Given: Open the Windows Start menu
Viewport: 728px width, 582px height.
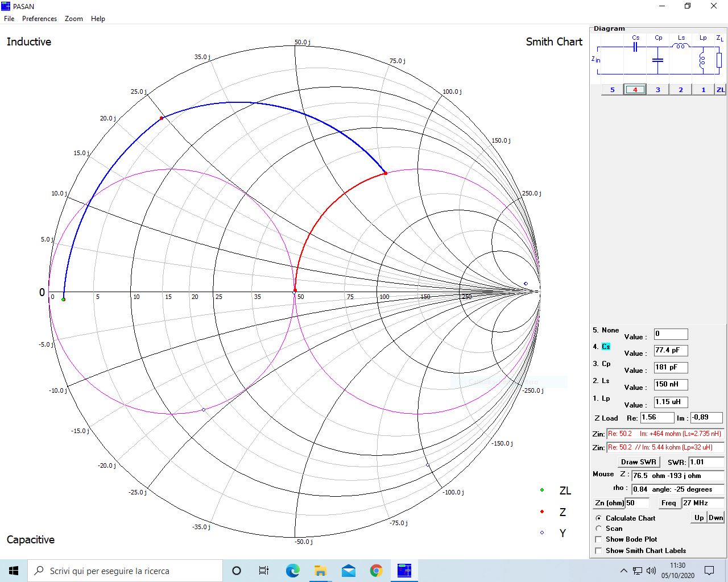Looking at the screenshot, I should point(14,571).
